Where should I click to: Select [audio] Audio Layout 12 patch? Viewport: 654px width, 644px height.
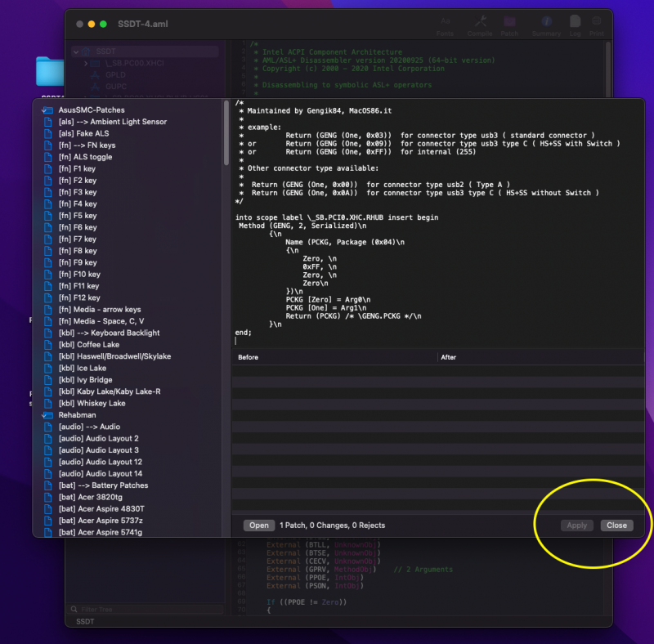(x=100, y=462)
